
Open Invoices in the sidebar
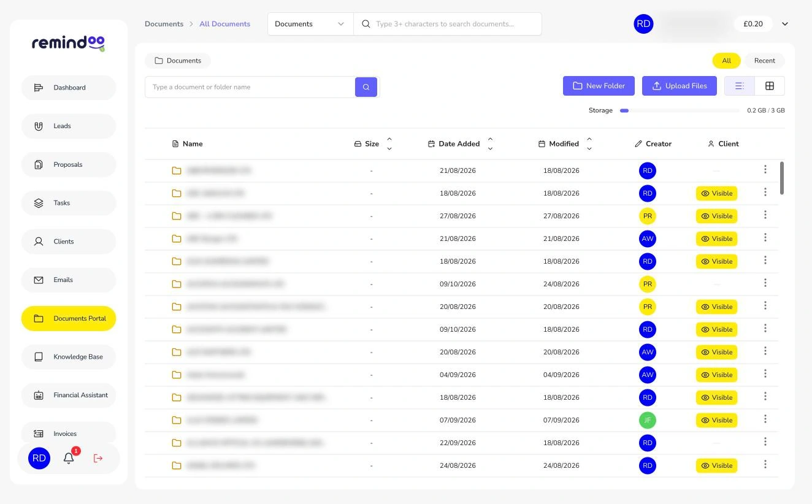(x=69, y=433)
